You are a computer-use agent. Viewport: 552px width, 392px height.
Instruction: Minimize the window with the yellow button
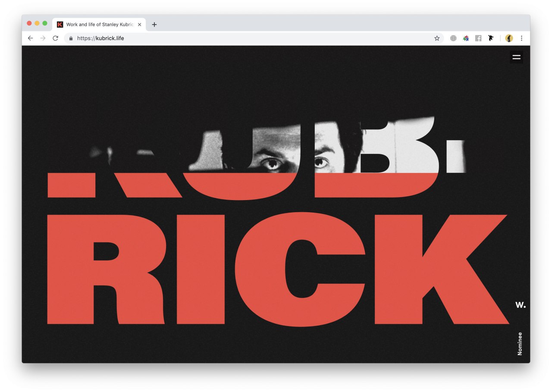pyautogui.click(x=37, y=23)
